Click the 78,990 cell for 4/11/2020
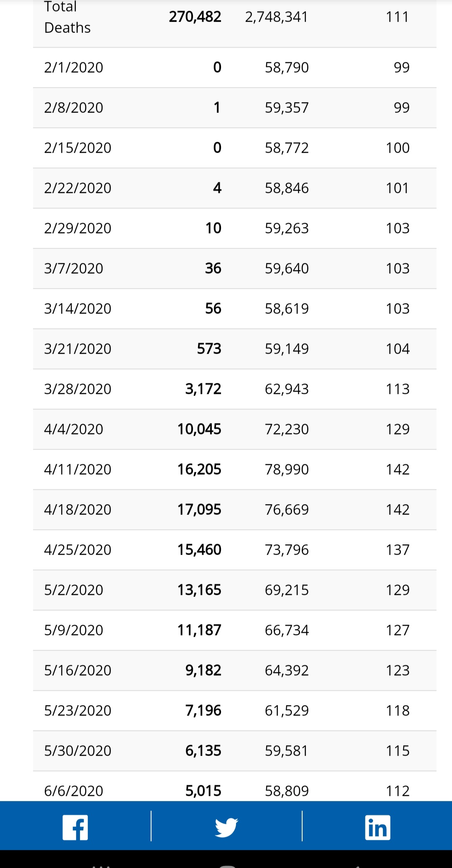 [287, 469]
